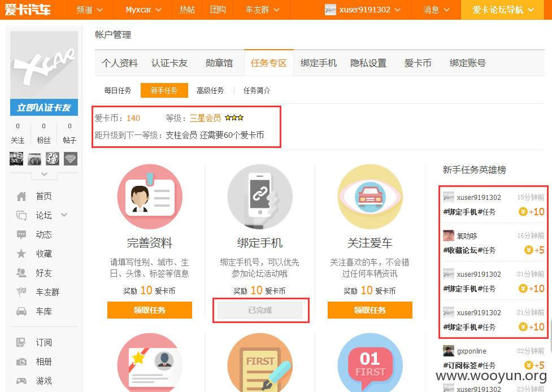Image resolution: width=552 pixels, height=392 pixels.
Task: Open the 相册 link in the sidebar
Action: click(x=44, y=361)
